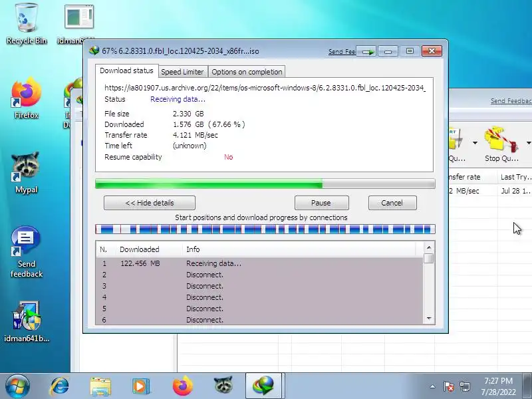Open Firefox from the taskbar
532x399 pixels.
coord(182,386)
